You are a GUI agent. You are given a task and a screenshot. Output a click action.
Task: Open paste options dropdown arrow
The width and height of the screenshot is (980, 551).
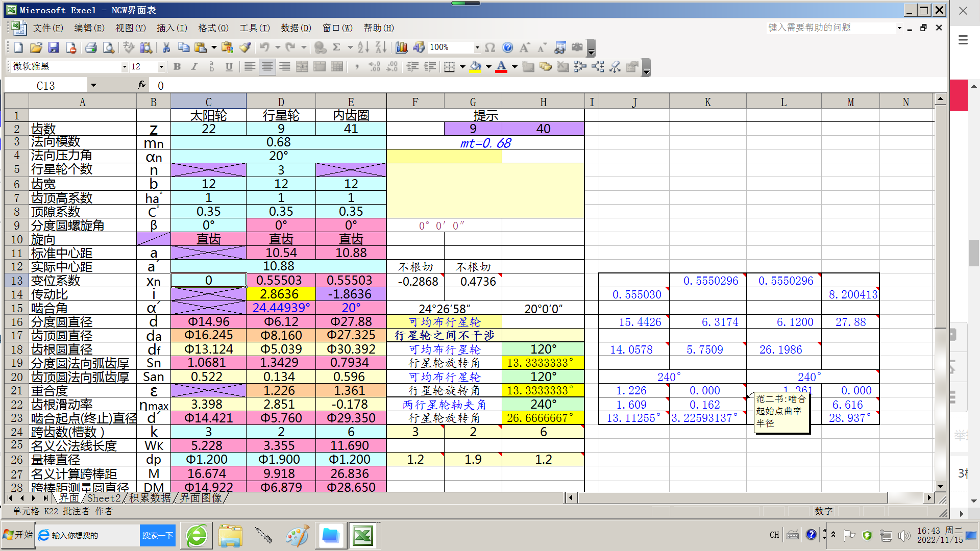pyautogui.click(x=214, y=47)
